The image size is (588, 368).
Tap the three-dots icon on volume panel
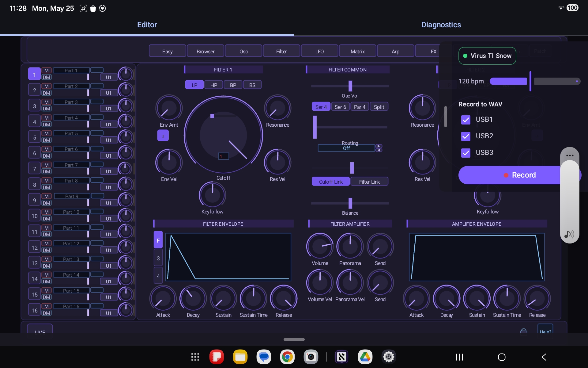(x=570, y=155)
